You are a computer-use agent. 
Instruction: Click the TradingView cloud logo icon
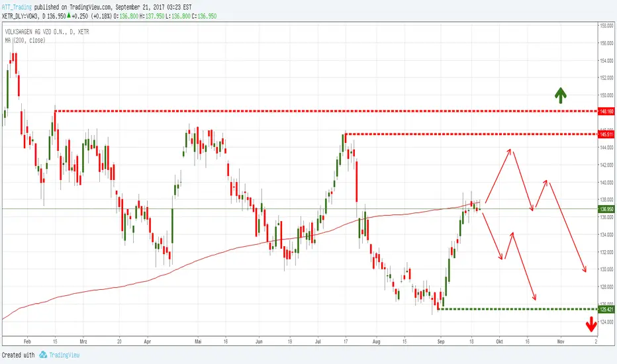[43, 355]
